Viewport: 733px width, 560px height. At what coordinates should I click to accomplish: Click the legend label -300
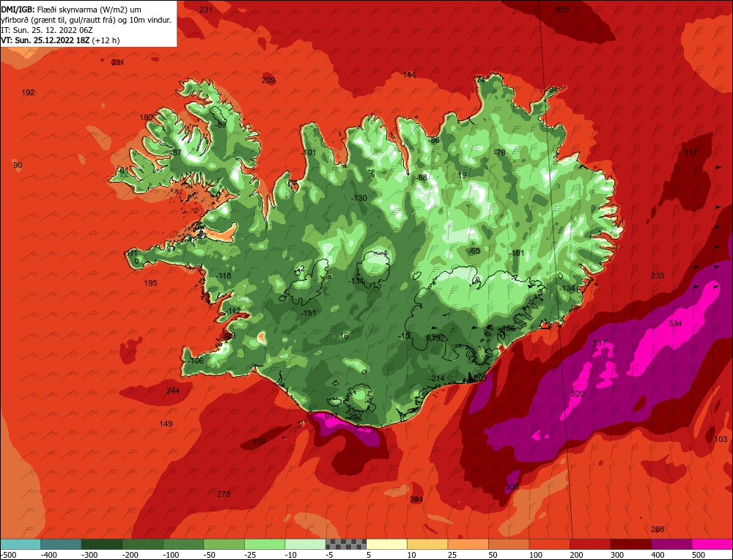(x=89, y=555)
